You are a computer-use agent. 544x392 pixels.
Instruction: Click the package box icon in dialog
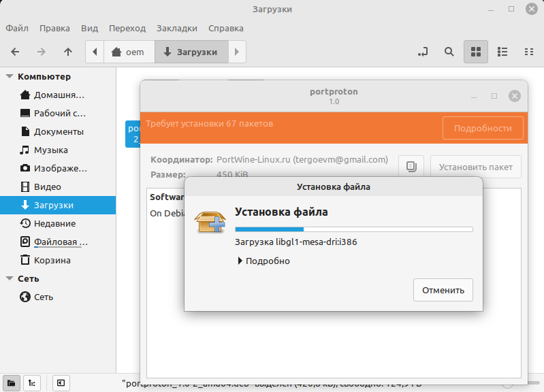(x=210, y=223)
